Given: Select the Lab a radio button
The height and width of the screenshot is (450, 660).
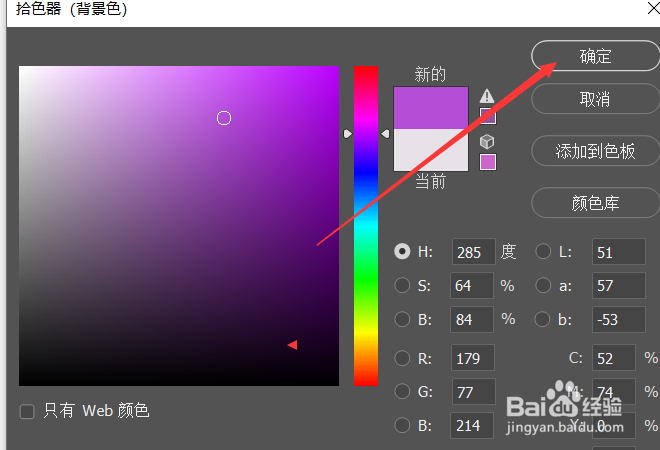Looking at the screenshot, I should click(543, 285).
